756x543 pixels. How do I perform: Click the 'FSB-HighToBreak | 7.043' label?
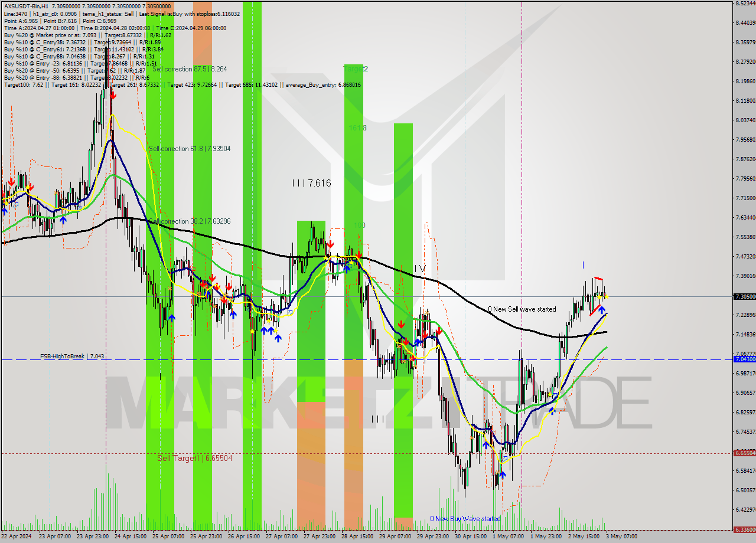pos(73,356)
